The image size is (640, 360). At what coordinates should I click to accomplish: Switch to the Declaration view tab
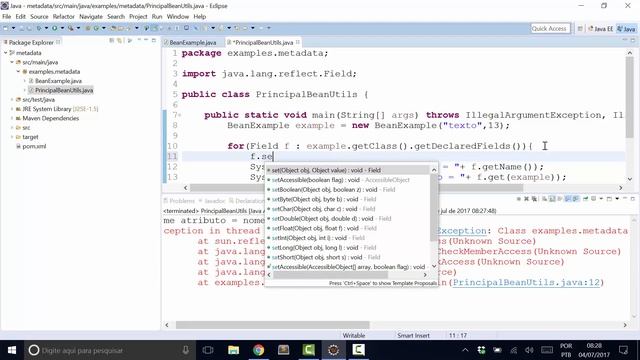point(247,201)
